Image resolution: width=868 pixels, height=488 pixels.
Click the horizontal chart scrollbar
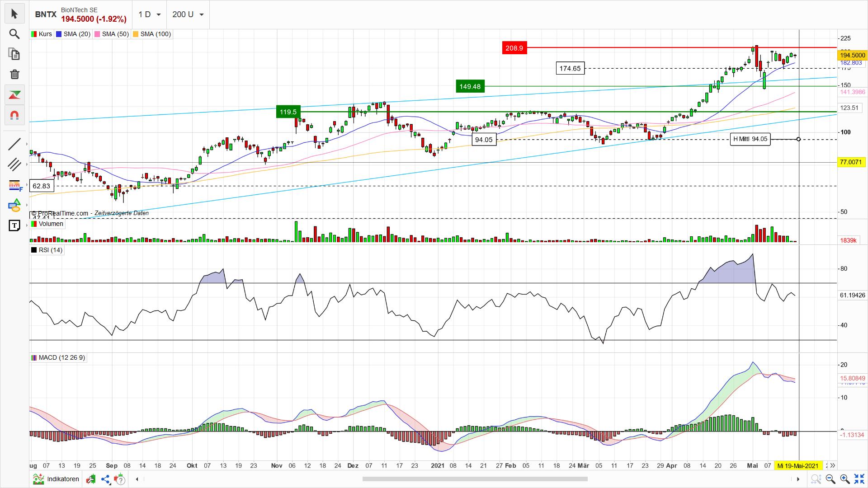[x=475, y=479]
